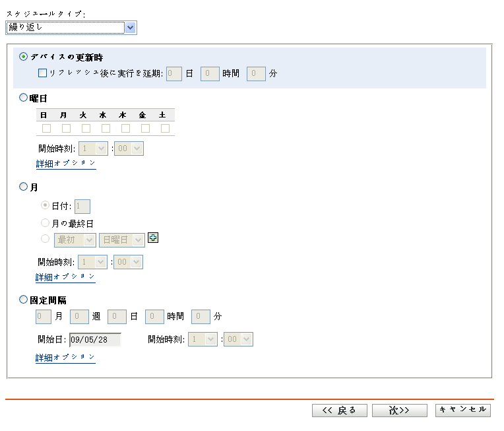
Task: Click the green plus icon next to 日曜日
Action: [x=153, y=238]
